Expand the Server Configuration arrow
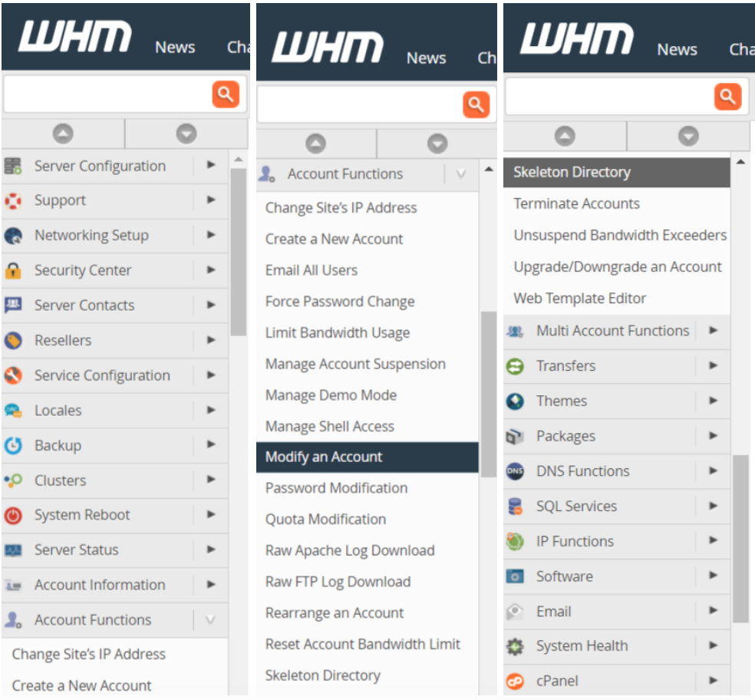This screenshot has height=700, width=755. 211,165
